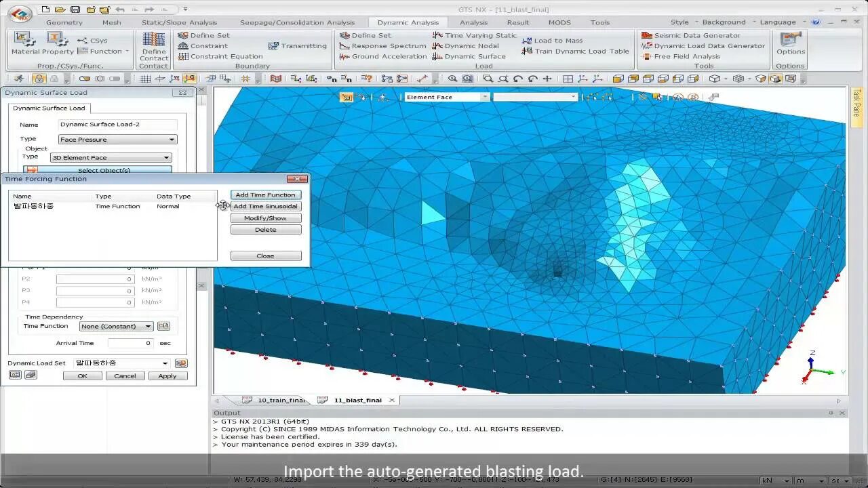Open the Dynamic Load Set dropdown

(122, 363)
